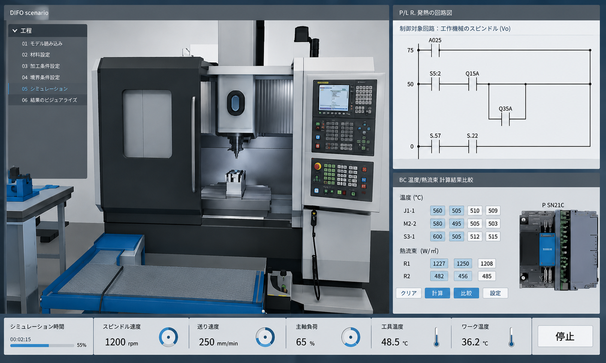The image size is (606, 363).
Task: Select S3-1 temperature cell 600
Action: pos(437,236)
